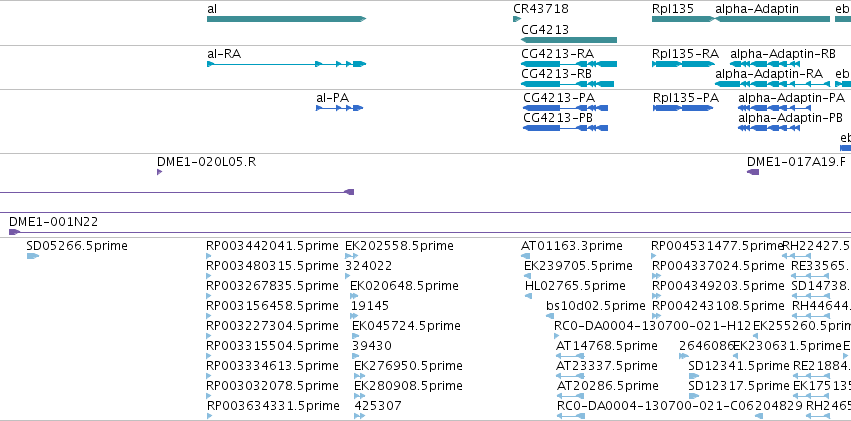Image resolution: width=851 pixels, height=421 pixels.
Task: Select the DME1-001N22 clone start marker
Action: [x=15, y=232]
